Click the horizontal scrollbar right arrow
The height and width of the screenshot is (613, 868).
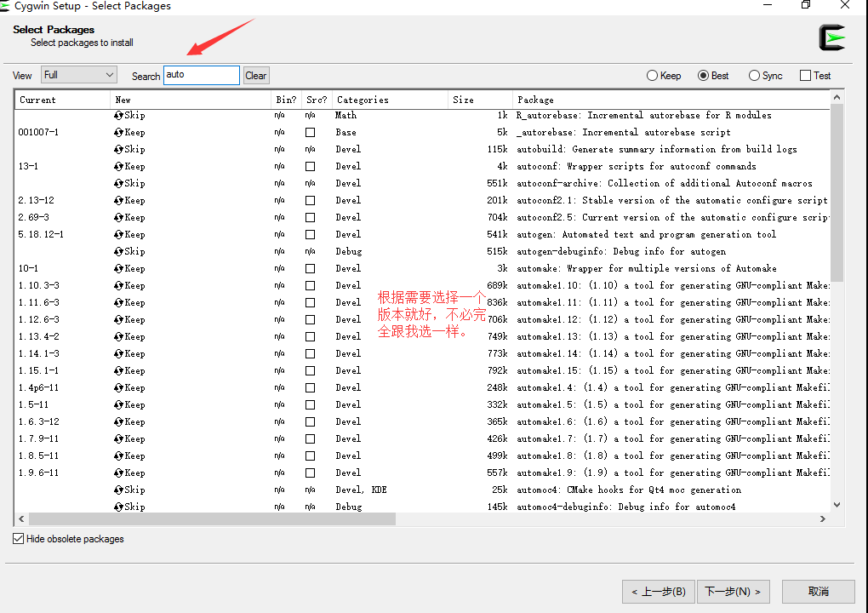823,518
